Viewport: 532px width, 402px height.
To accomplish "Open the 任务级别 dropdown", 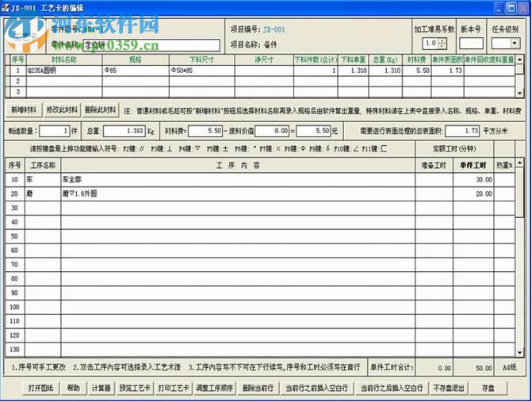I will [x=515, y=43].
